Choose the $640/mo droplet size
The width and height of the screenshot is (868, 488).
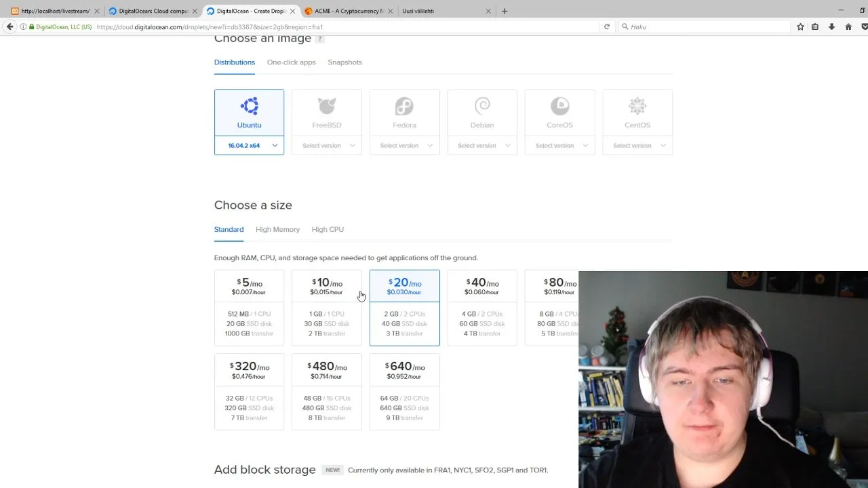click(x=404, y=392)
